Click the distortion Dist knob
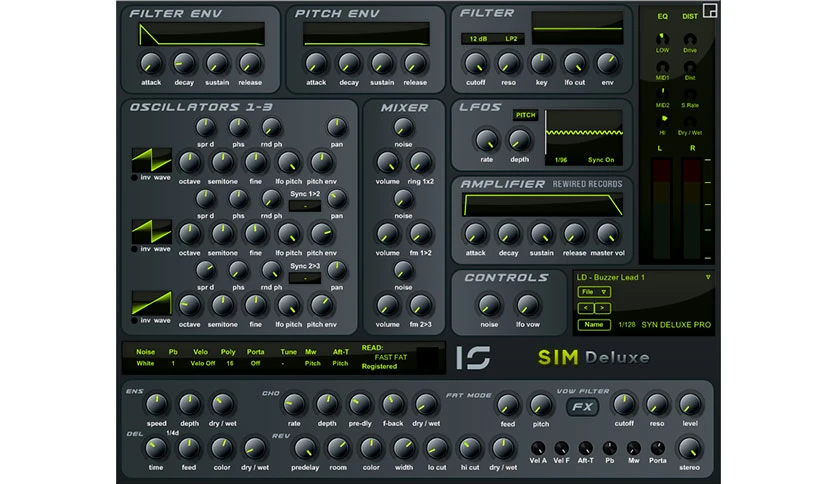The width and height of the screenshot is (836, 484). click(x=690, y=67)
